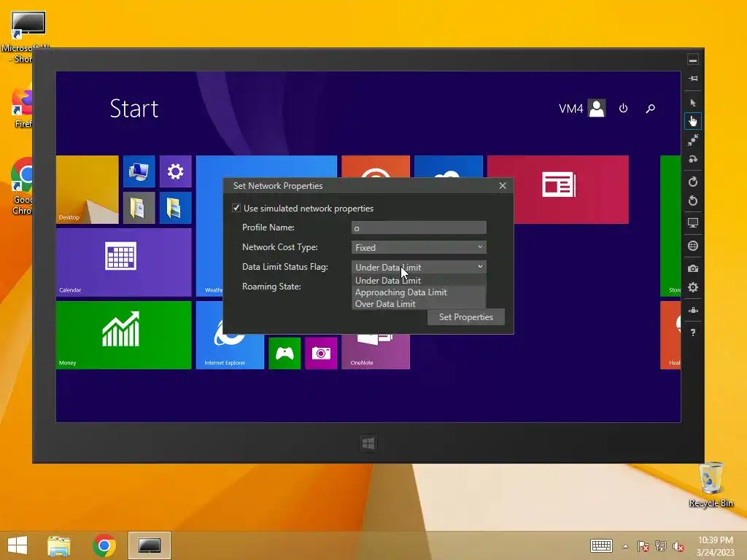Select the Documents folder tile
This screenshot has height=560, width=747.
(x=139, y=208)
